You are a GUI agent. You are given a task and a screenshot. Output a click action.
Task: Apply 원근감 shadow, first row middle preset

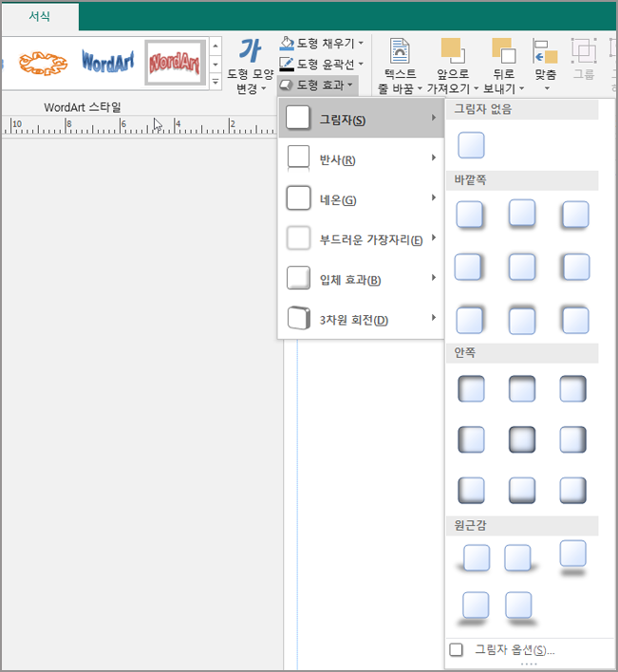pos(519,558)
